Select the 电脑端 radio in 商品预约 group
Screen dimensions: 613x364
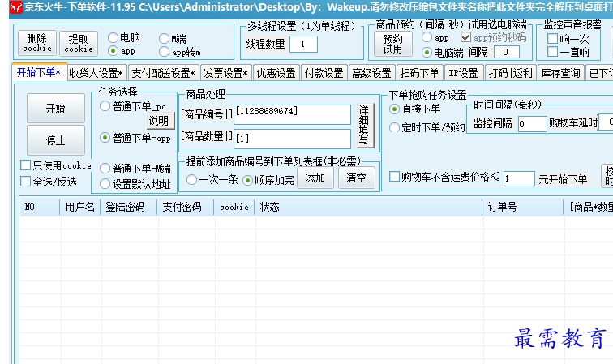coord(427,52)
